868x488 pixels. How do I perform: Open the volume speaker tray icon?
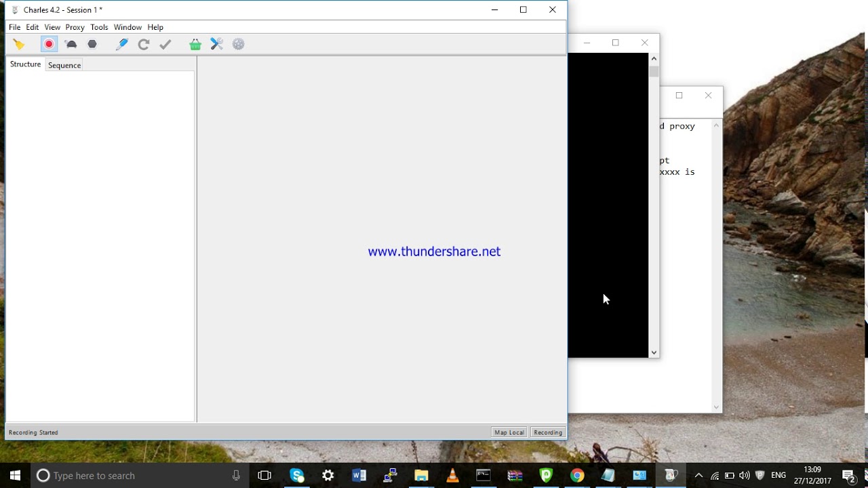point(745,476)
